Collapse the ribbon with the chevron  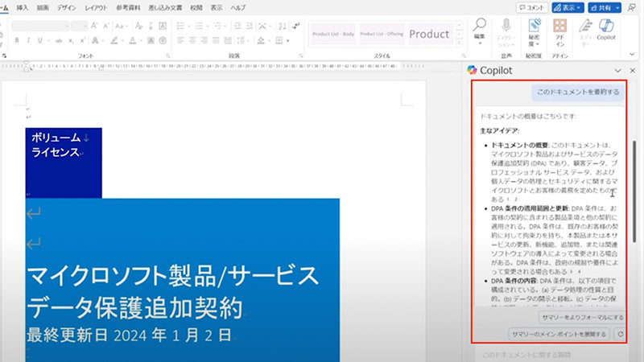[634, 55]
